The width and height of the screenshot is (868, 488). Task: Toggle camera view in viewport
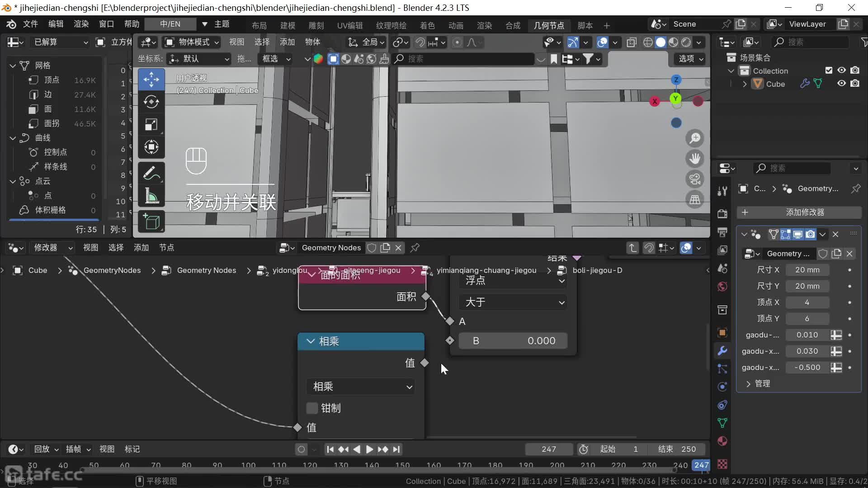(695, 179)
